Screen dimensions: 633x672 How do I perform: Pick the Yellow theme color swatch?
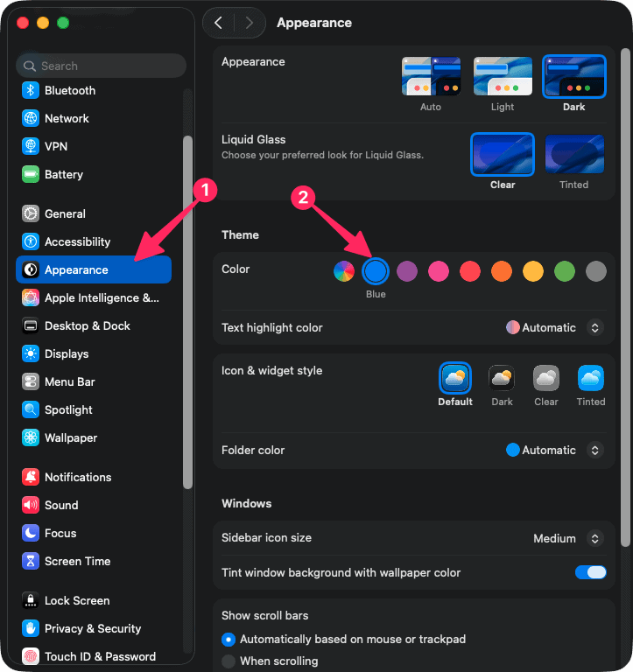pos(533,271)
